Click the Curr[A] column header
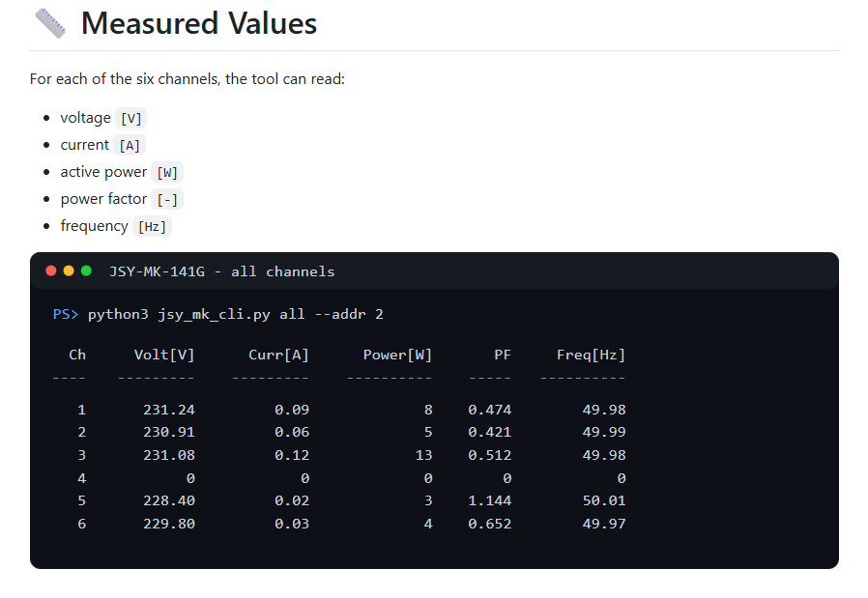The width and height of the screenshot is (868, 598). [x=278, y=355]
